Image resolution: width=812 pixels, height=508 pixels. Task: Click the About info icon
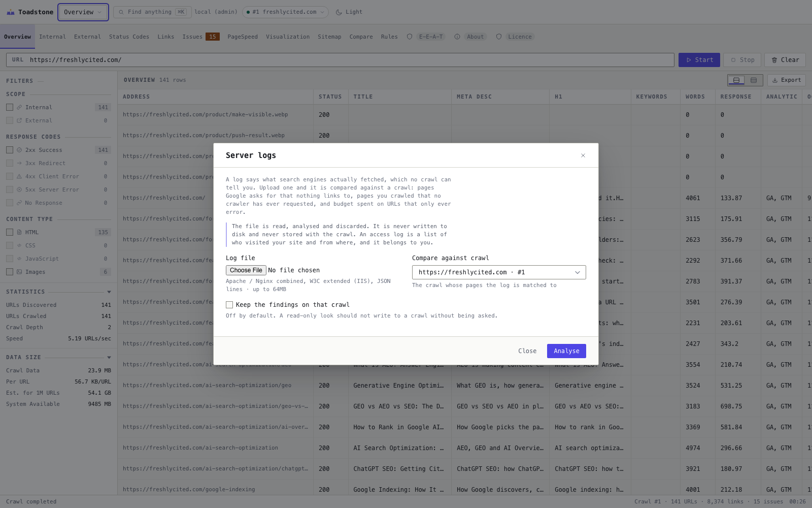(457, 37)
